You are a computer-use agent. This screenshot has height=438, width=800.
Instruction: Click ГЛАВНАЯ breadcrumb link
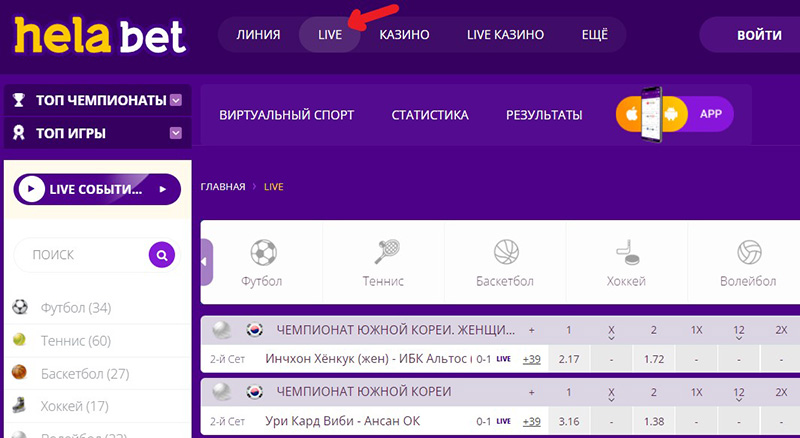tap(223, 187)
